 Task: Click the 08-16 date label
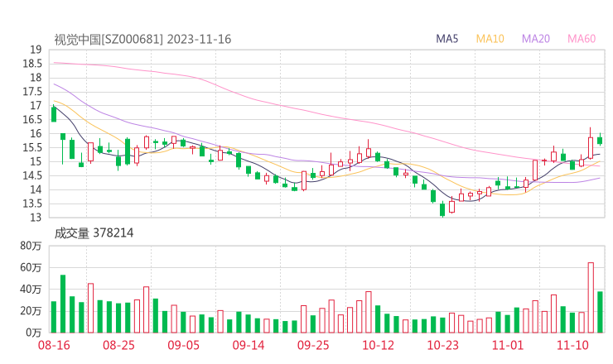[54, 345]
